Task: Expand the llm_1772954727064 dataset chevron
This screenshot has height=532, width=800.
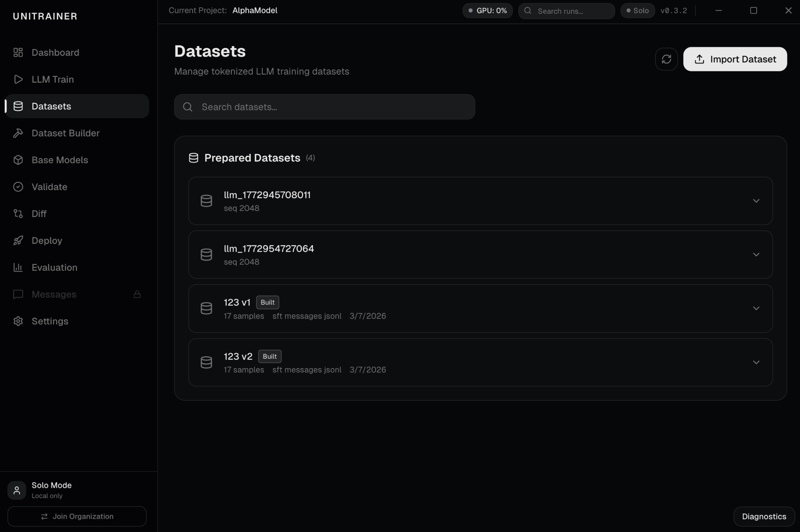Action: (x=756, y=255)
